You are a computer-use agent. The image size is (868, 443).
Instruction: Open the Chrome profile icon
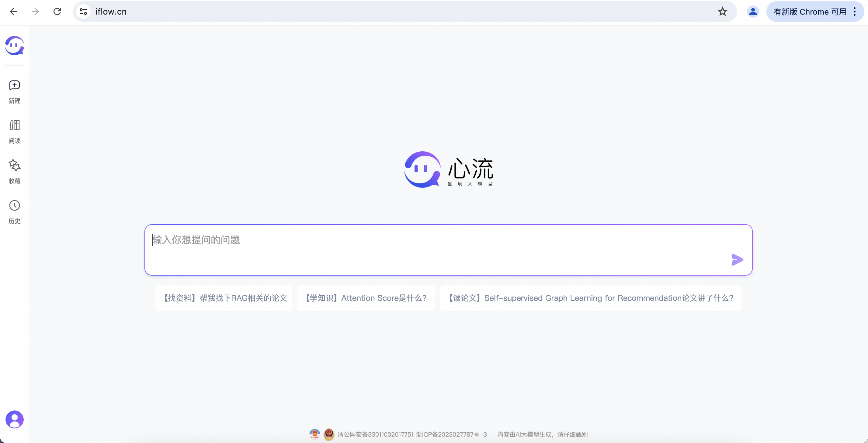pos(752,12)
